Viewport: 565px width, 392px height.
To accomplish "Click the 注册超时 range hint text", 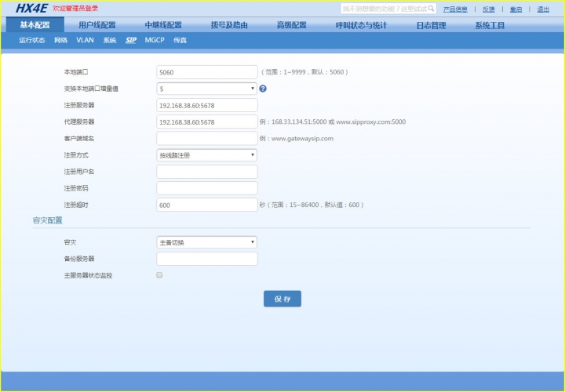I will coord(312,205).
